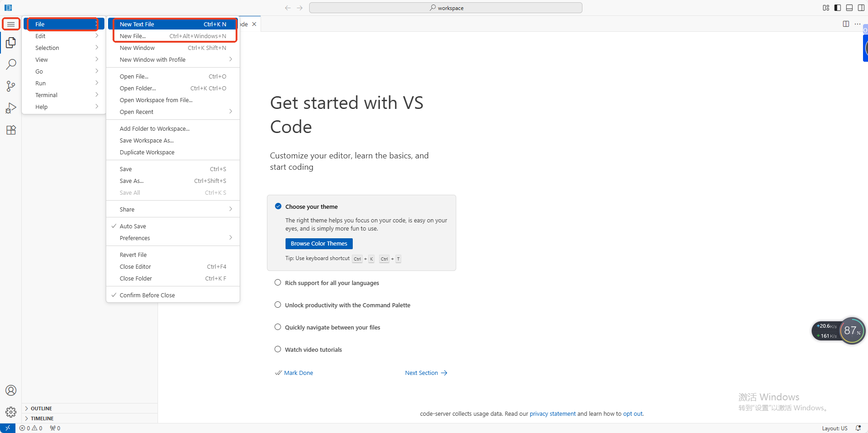
Task: Open the Manage gear icon
Action: (x=11, y=412)
